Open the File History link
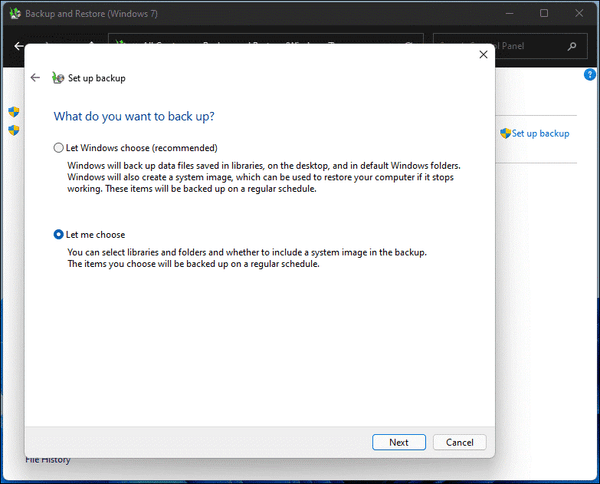Viewport: 600px width, 484px height. pyautogui.click(x=48, y=460)
